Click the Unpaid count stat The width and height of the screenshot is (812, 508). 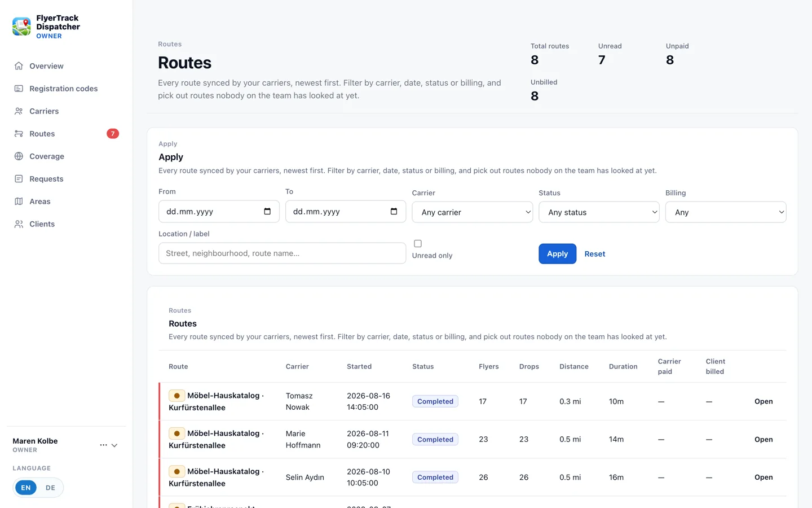click(670, 60)
